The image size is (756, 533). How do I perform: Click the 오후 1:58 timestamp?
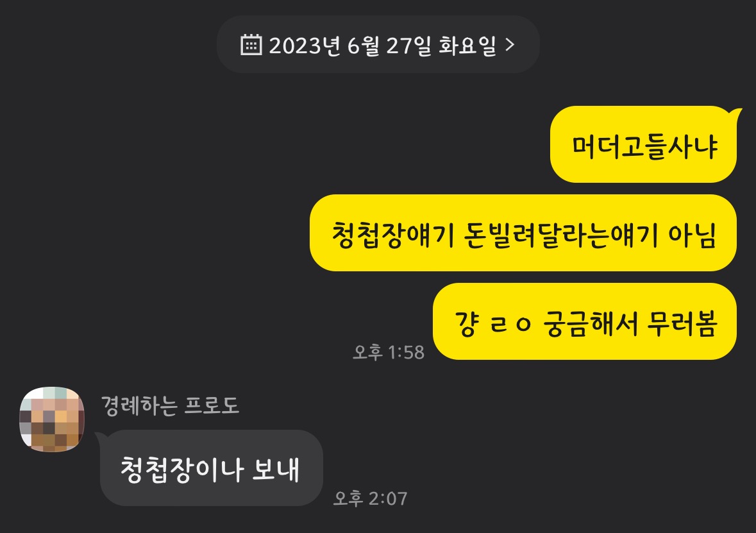pyautogui.click(x=389, y=352)
